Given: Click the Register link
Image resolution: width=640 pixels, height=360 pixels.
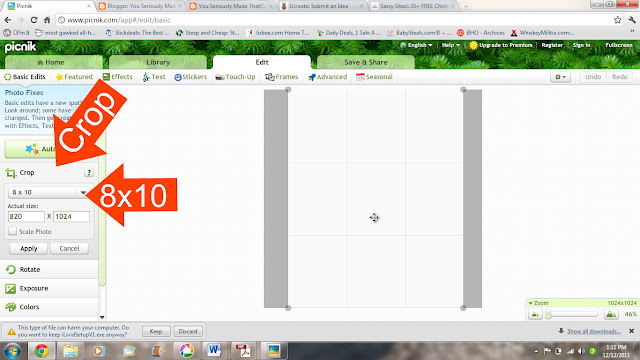Looking at the screenshot, I should pos(552,45).
